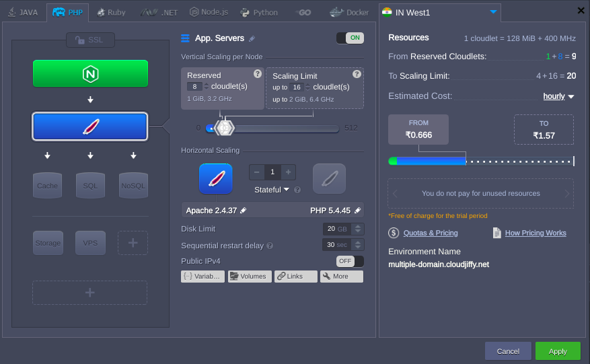Switch to the JAVA tab
Screen dimensions: 590x364
(24, 12)
